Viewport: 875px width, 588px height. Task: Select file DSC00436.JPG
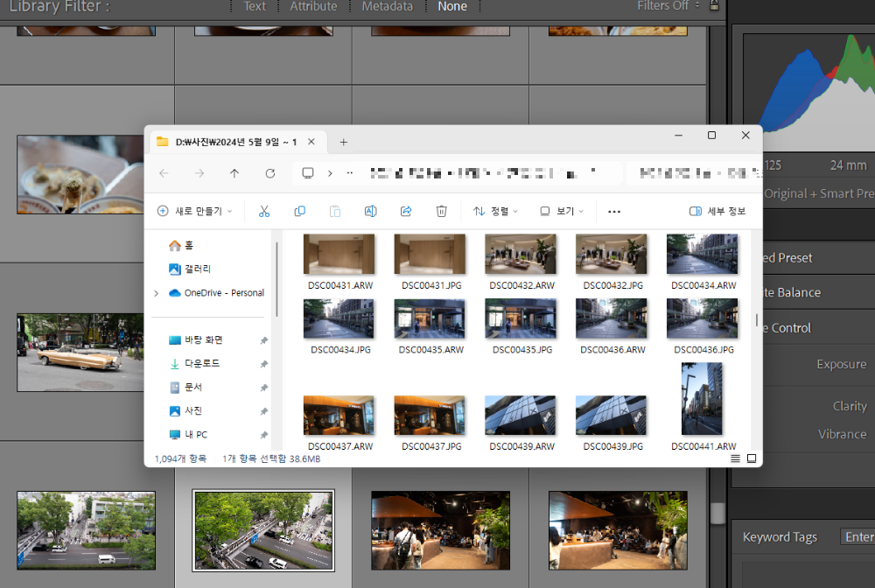(703, 326)
